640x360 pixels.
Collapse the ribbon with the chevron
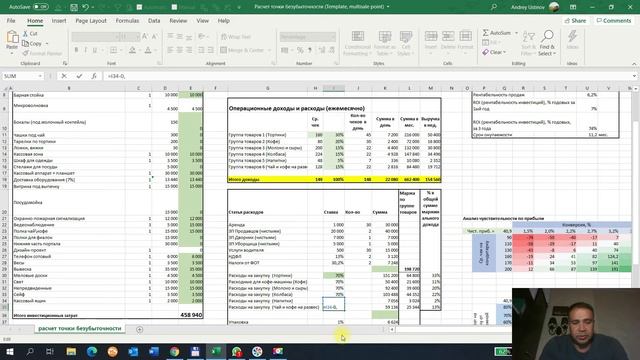(634, 64)
